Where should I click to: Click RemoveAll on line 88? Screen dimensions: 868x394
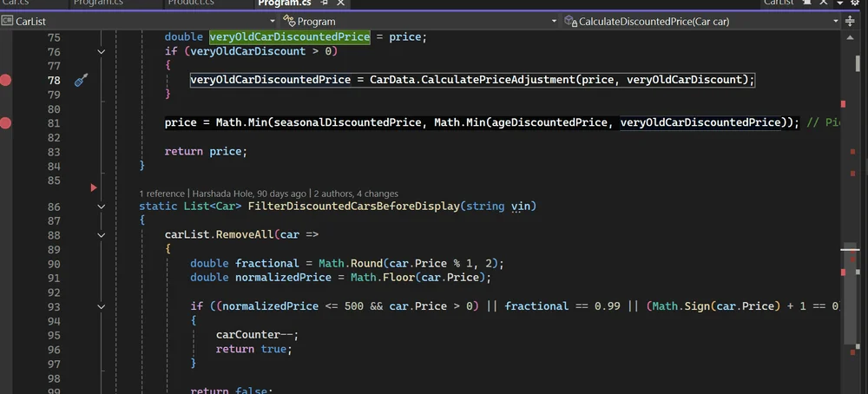245,234
